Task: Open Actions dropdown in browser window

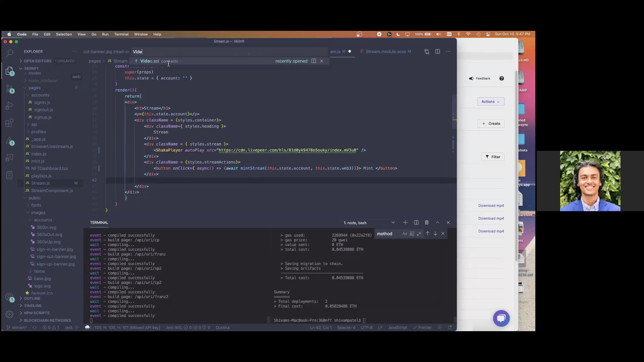Action: coord(491,102)
